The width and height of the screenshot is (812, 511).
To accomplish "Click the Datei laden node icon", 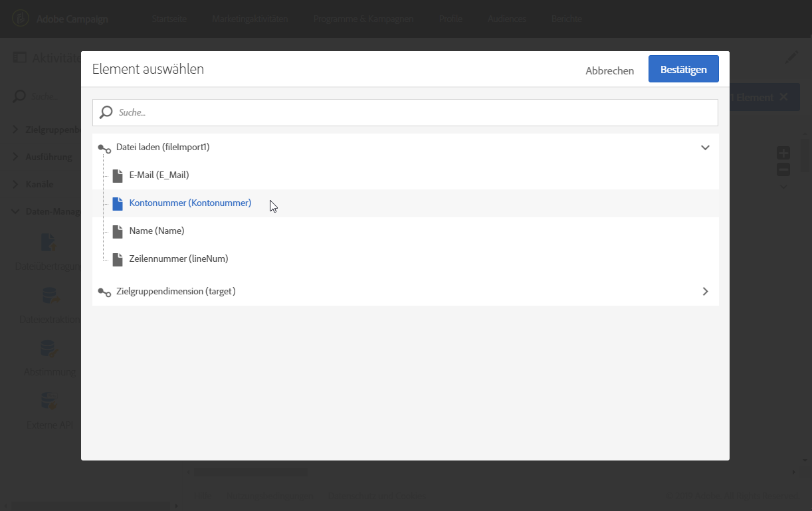I will [x=104, y=148].
